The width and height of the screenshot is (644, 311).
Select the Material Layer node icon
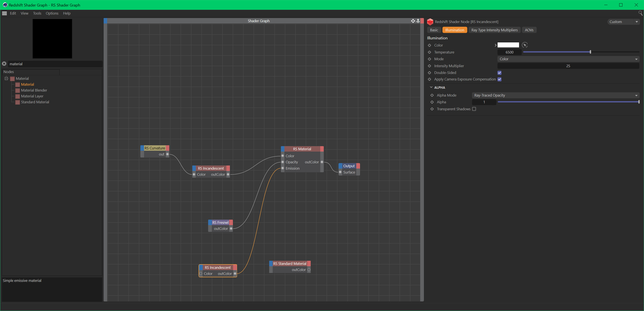pos(18,96)
